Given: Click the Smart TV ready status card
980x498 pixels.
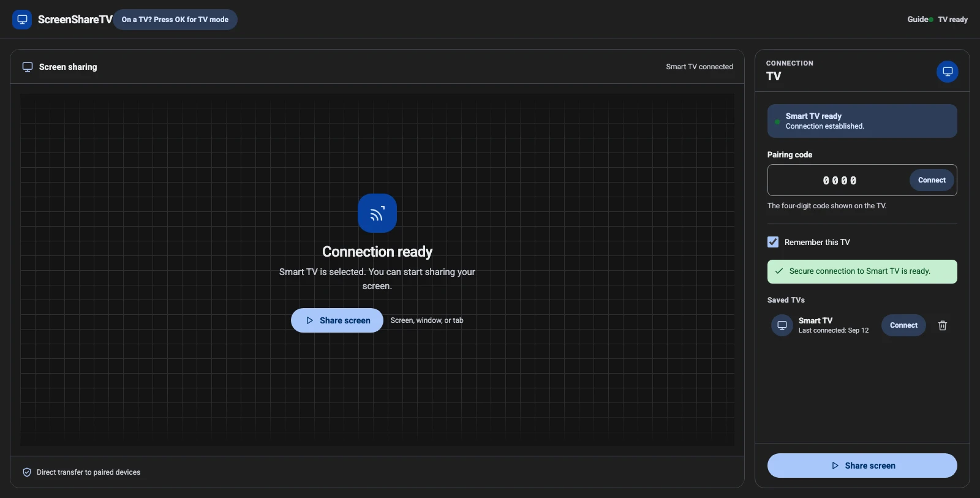Looking at the screenshot, I should [862, 121].
